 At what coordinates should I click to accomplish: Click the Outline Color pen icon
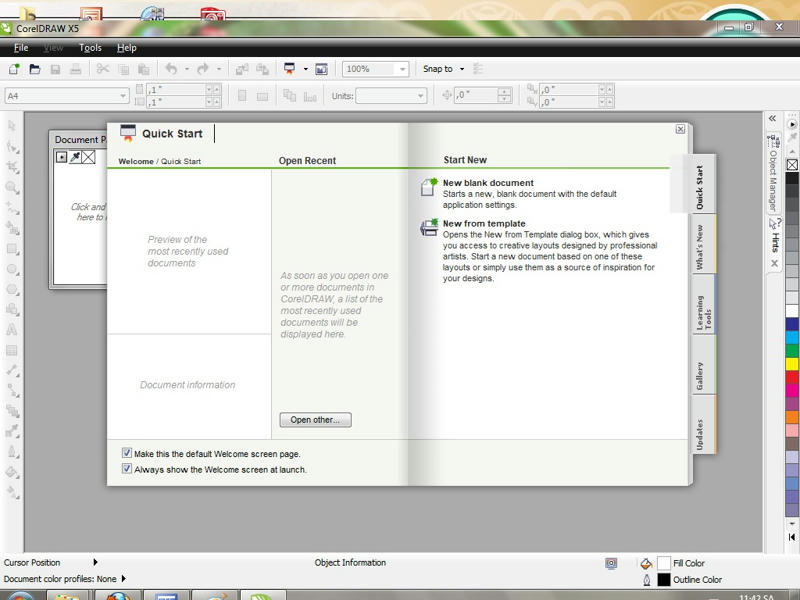(646, 580)
